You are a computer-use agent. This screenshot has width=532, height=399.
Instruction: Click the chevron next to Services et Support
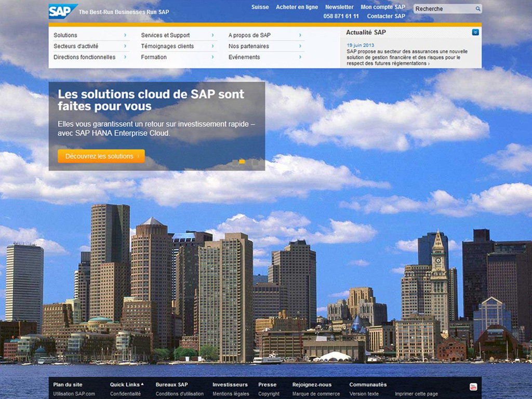(212, 35)
